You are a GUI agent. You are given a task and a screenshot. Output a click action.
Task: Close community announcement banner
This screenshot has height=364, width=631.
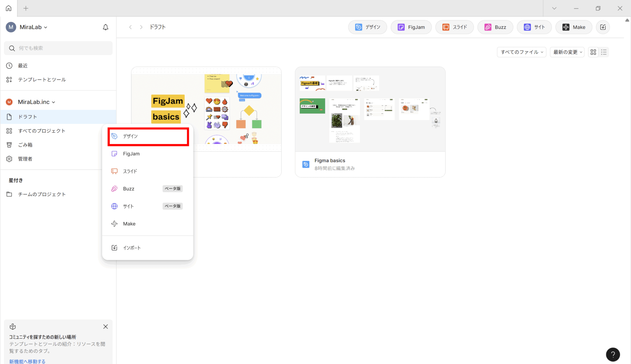coord(105,327)
